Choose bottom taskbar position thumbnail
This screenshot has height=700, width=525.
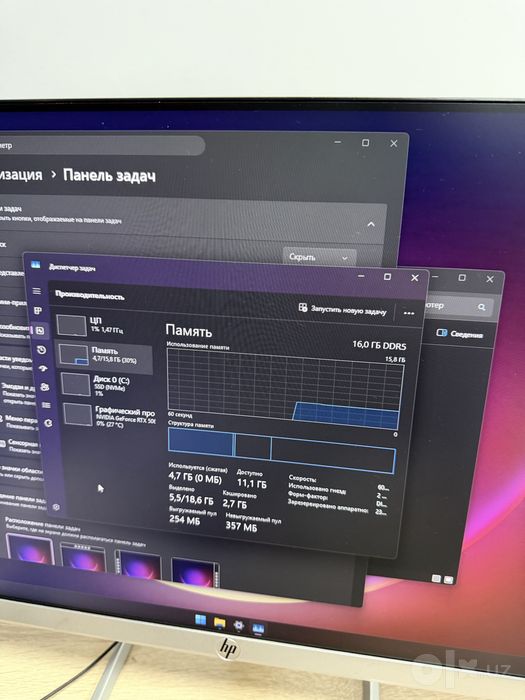[30, 548]
